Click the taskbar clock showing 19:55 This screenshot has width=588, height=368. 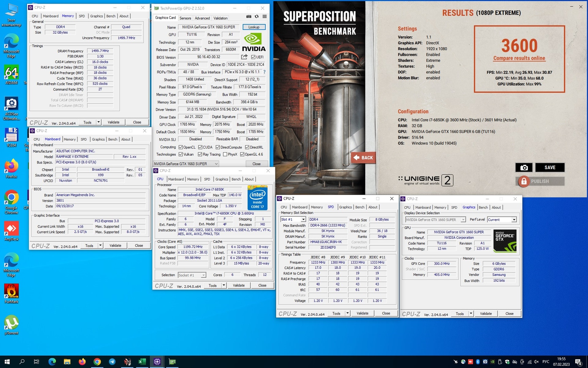[561, 362]
